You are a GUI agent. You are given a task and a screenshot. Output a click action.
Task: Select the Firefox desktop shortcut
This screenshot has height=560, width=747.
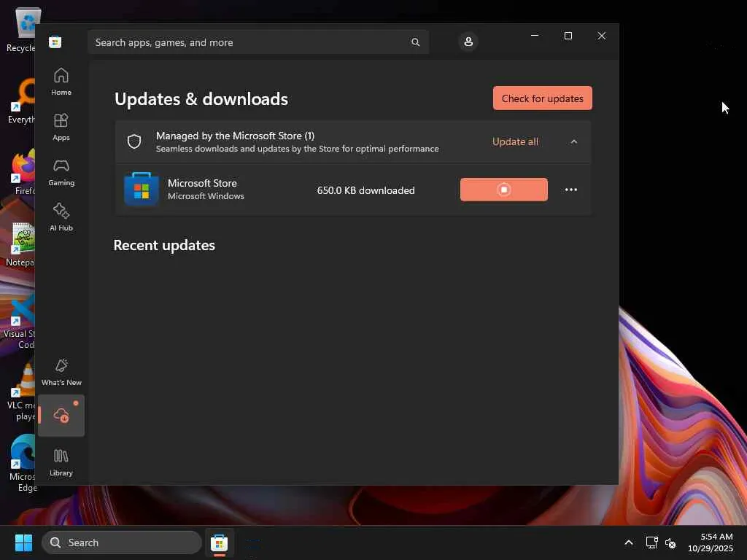[23, 172]
